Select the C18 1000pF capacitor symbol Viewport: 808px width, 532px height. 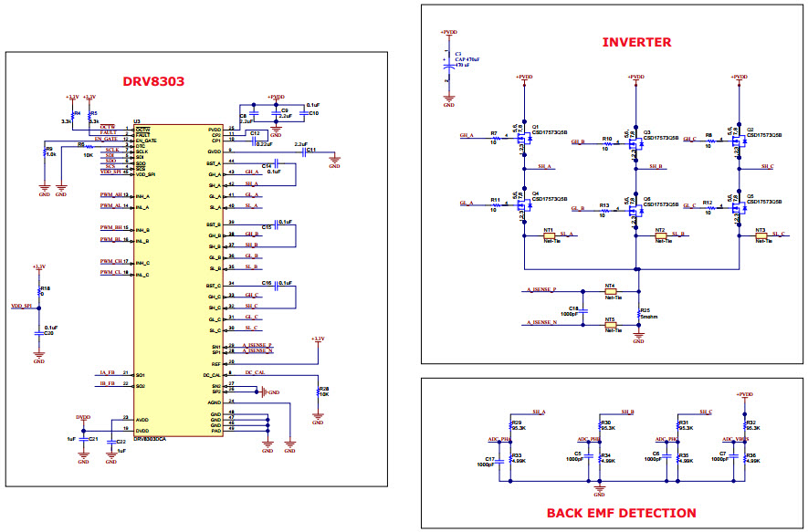[583, 311]
